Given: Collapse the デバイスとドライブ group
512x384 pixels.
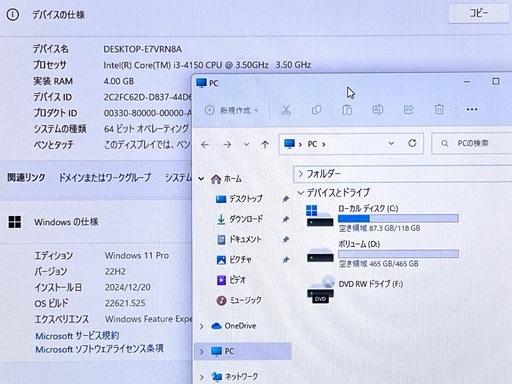Looking at the screenshot, I should coord(301,193).
